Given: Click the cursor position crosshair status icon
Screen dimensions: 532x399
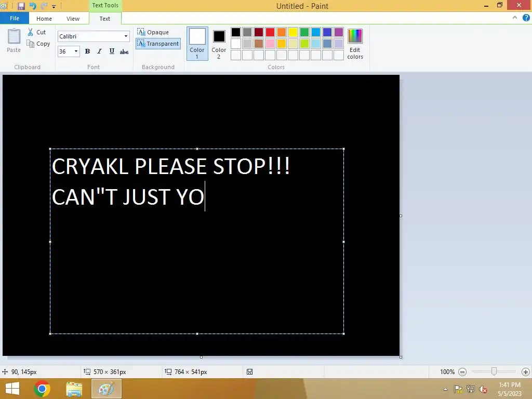Looking at the screenshot, I should click(5, 372).
